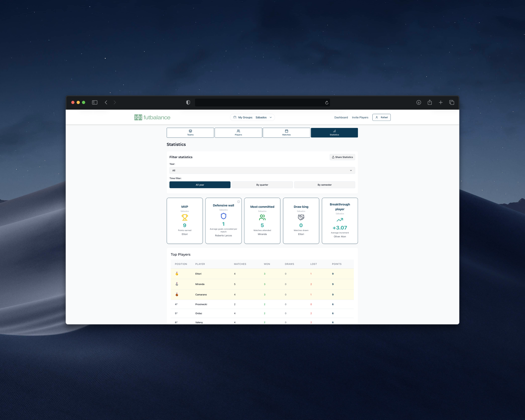Go to the Dashboard menu item
Image resolution: width=525 pixels, height=420 pixels.
341,117
